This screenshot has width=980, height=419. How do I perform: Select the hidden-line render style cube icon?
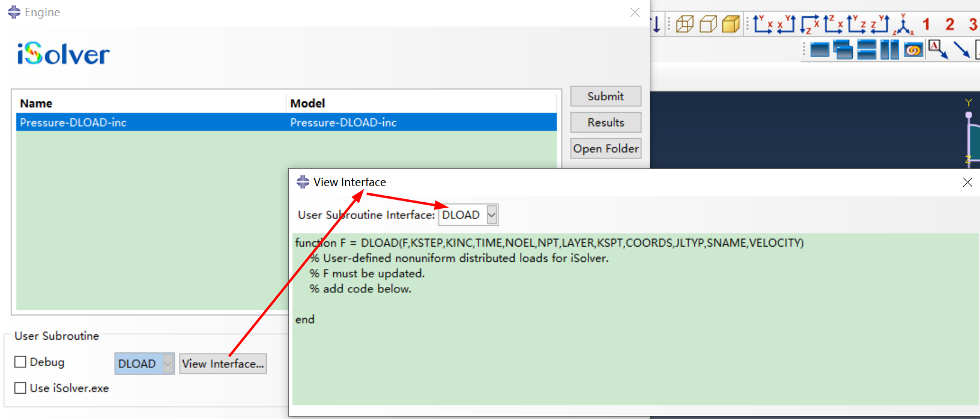tap(708, 24)
